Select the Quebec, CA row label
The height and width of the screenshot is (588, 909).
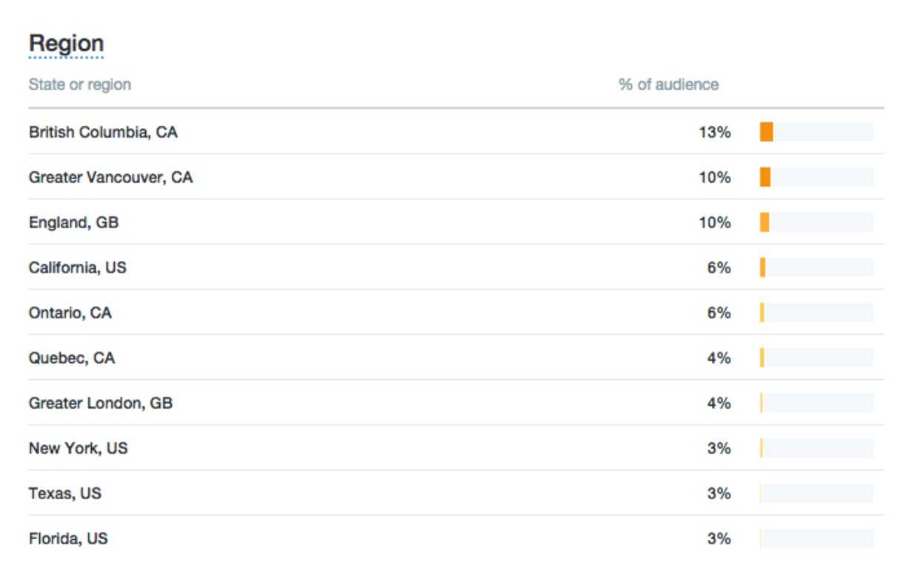(72, 358)
